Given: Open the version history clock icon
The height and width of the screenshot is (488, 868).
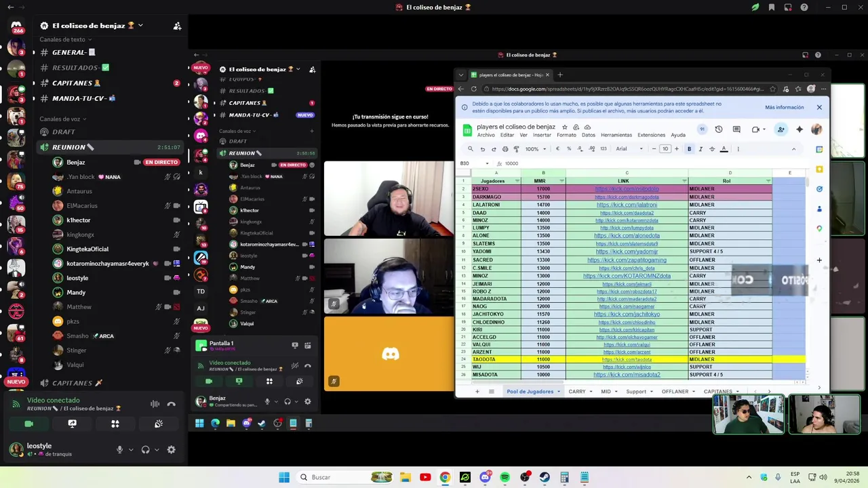Looking at the screenshot, I should point(719,129).
